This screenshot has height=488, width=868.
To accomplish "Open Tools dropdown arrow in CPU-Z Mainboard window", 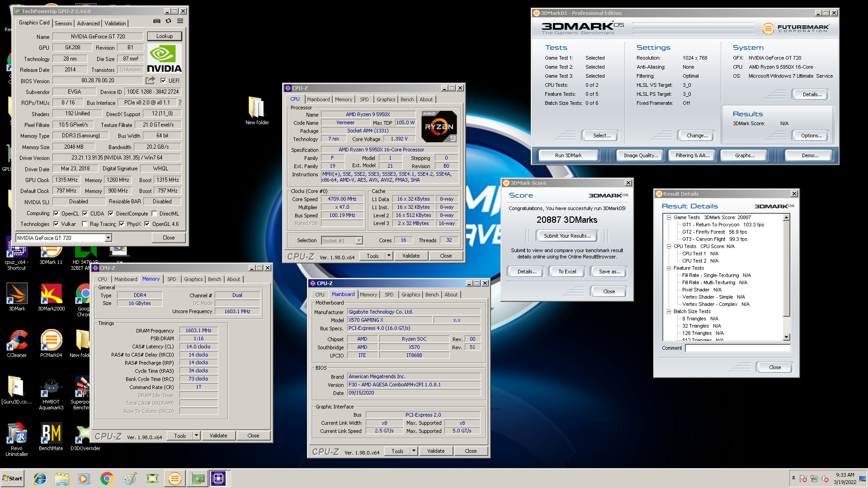I will pos(414,451).
